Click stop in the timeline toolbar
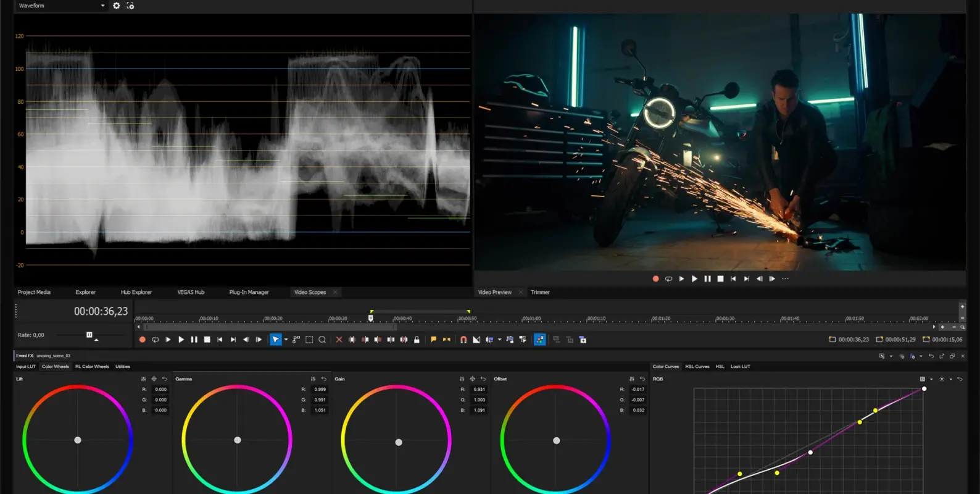Viewport: 980px width, 494px height. tap(207, 340)
